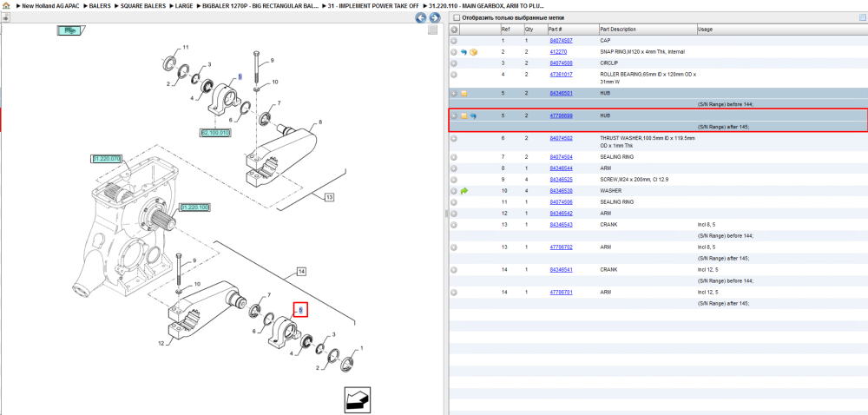Open the 31.220.110 - MAIN GEARBOX breadcrumb
Viewport: 868px width, 415px height.
point(487,5)
